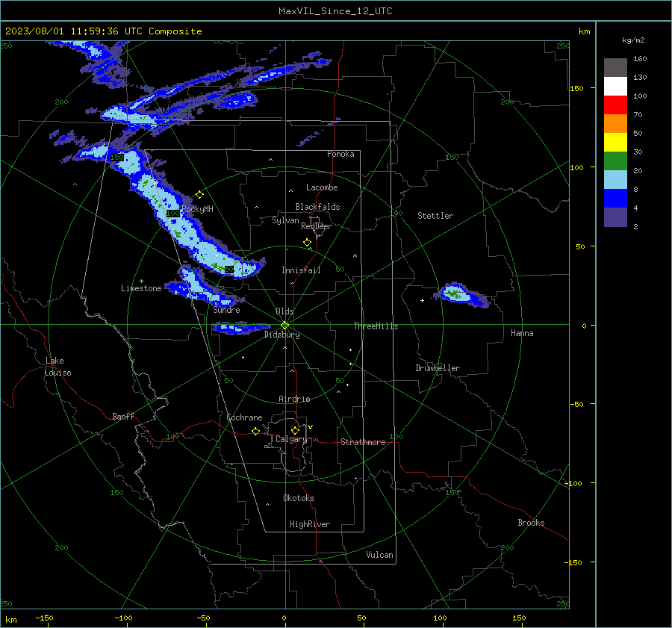672x628 pixels.
Task: Click the 2023/08/01 11:59:36 UTC Composite timestamp
Action: tap(103, 31)
